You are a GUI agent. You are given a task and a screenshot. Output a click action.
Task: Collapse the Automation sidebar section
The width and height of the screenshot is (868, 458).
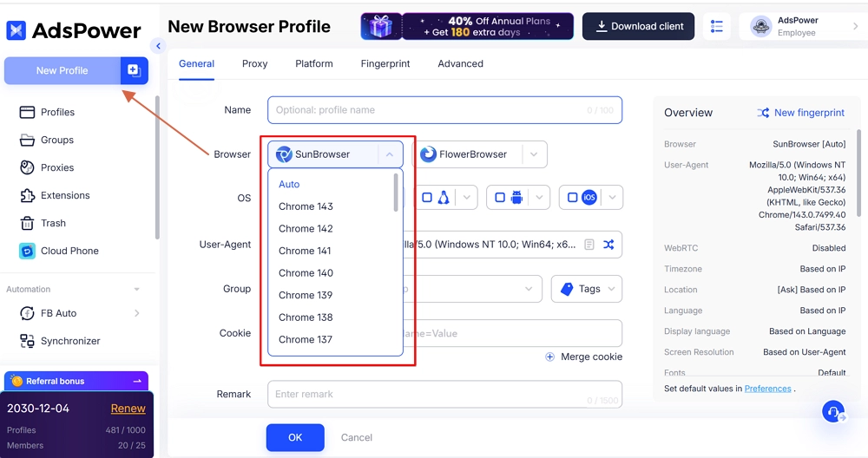tap(136, 290)
